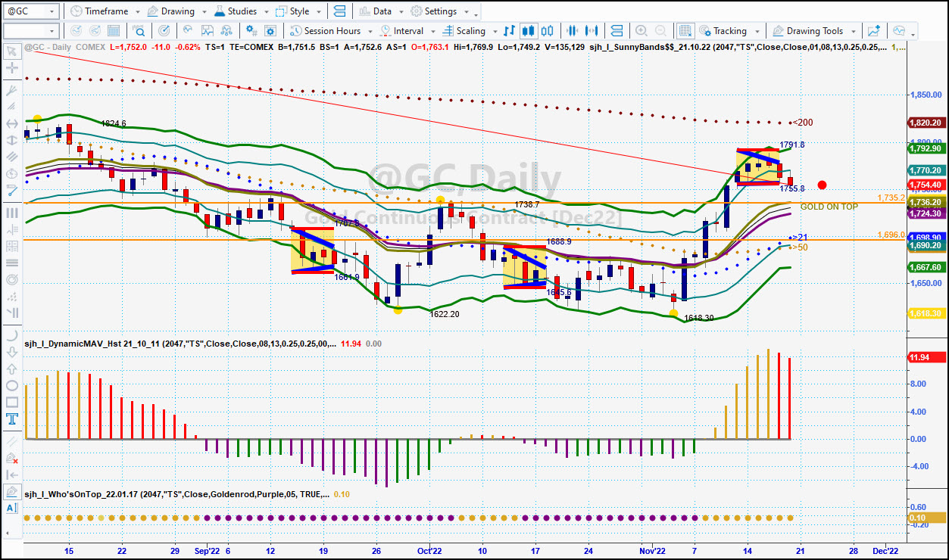Screen dimensions: 949x560
Task: Decrease bar spacing
Action: (573, 31)
